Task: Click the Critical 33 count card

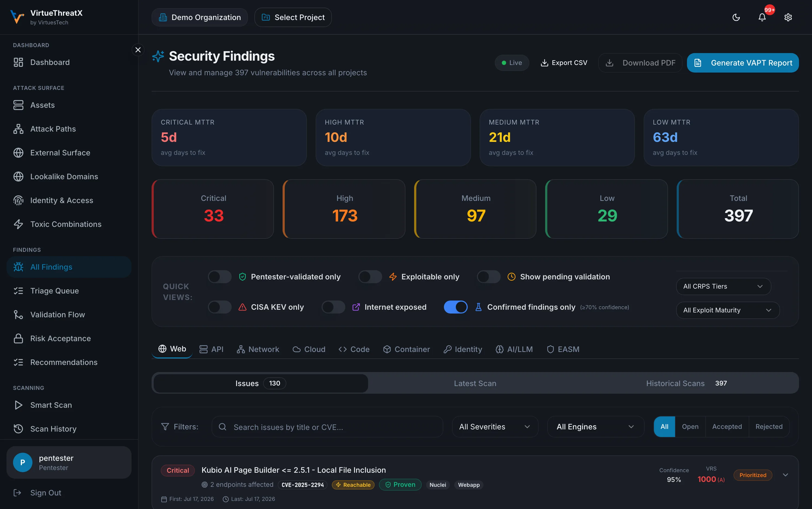Action: tap(213, 209)
